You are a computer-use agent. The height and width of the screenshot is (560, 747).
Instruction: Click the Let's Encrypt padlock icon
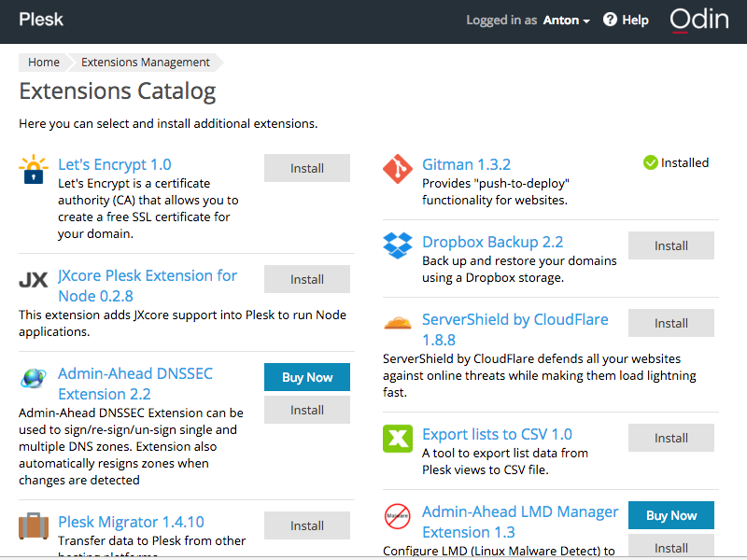[x=34, y=169]
